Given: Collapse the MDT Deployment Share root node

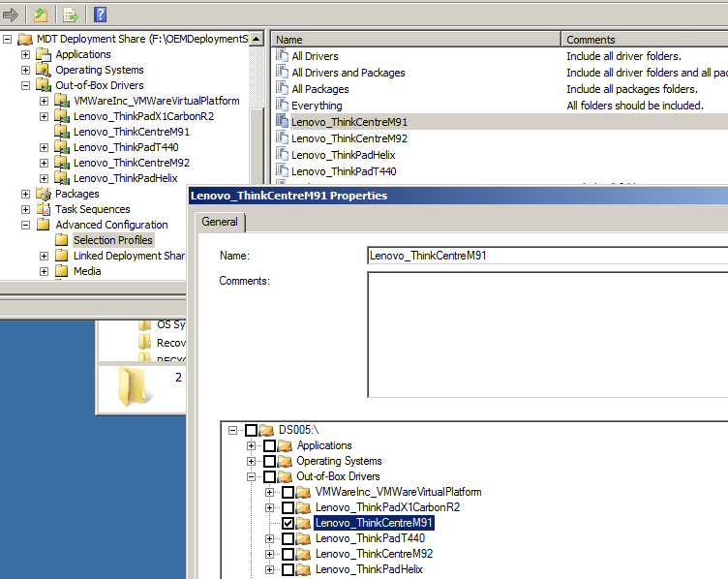Looking at the screenshot, I should pos(8,40).
